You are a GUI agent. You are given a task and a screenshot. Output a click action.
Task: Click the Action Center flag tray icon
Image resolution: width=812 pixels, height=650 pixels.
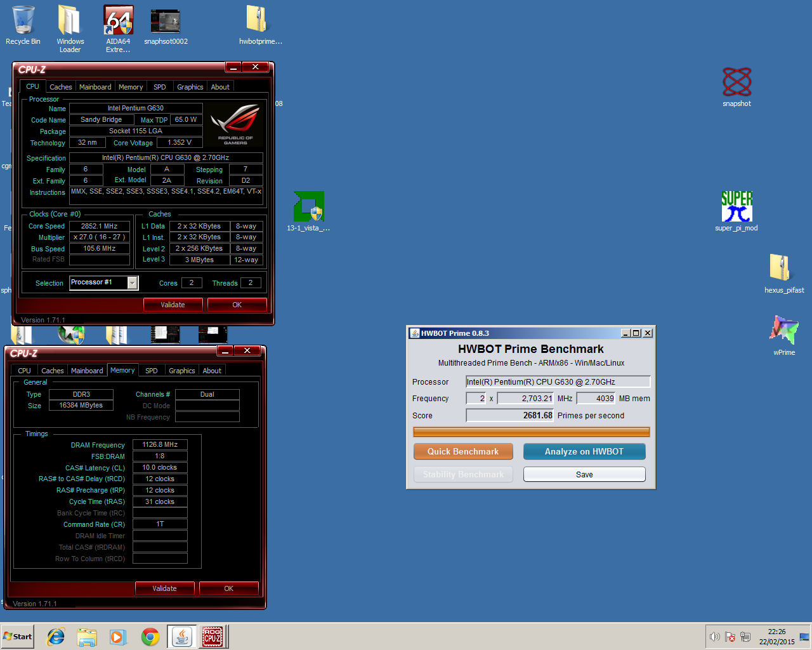point(730,637)
